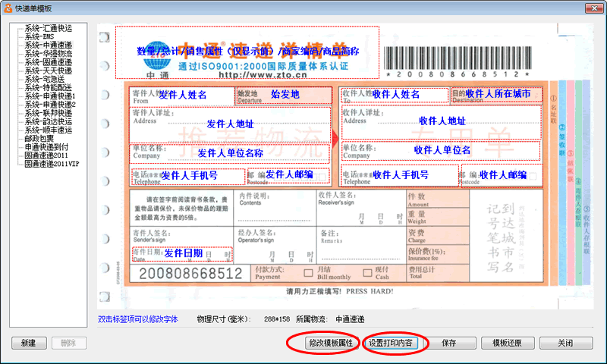Select template 系统-韵达快运
This screenshot has width=607, height=364.
coord(48,122)
